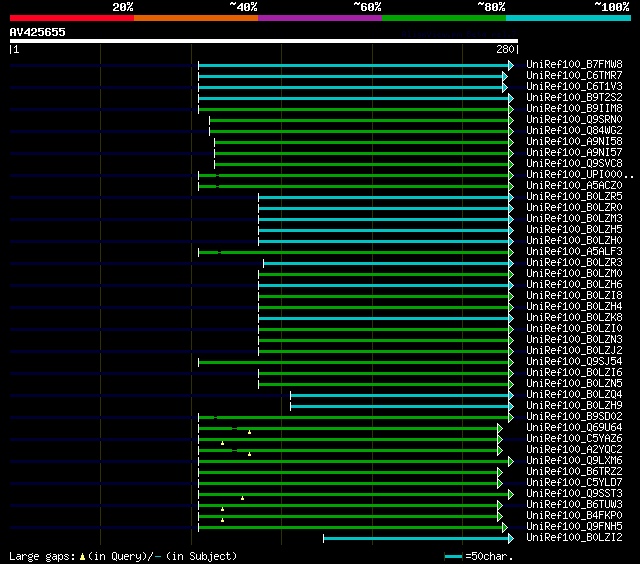Open the UniRef100_Q9SJ54 entry

pyautogui.click(x=574, y=362)
